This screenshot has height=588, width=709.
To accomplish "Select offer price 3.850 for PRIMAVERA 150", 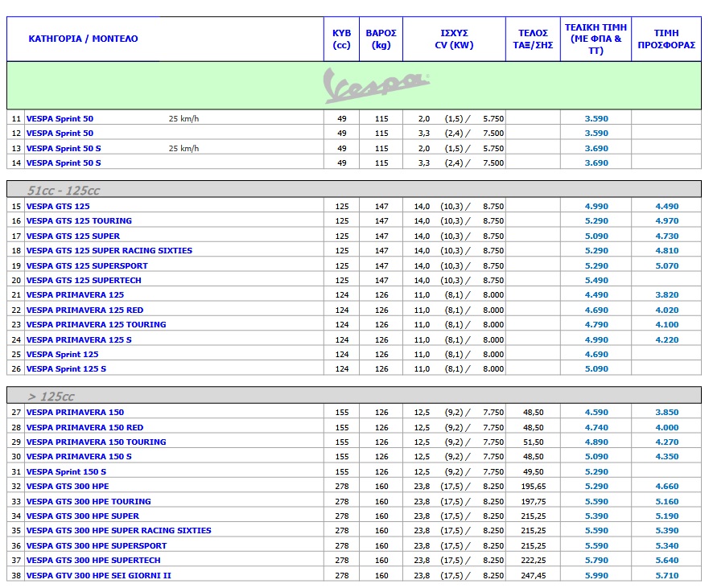I will 667,412.
